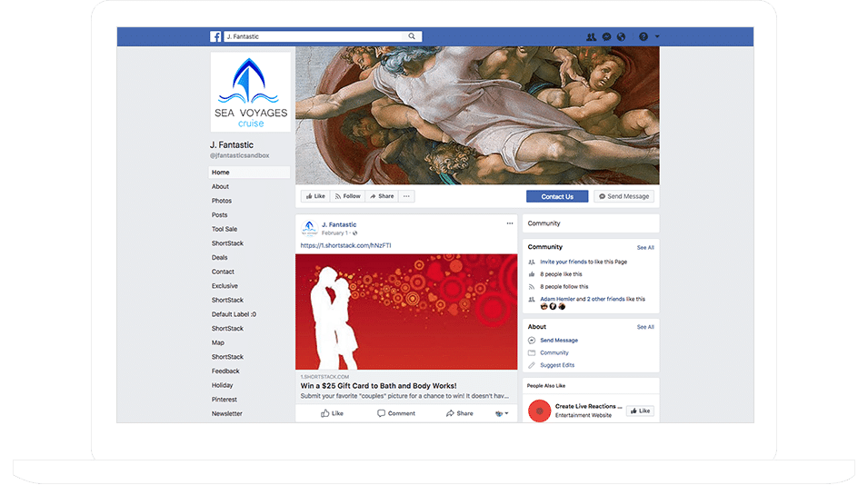The height and width of the screenshot is (485, 868).
Task: Click Invite your friends link
Action: tap(563, 262)
